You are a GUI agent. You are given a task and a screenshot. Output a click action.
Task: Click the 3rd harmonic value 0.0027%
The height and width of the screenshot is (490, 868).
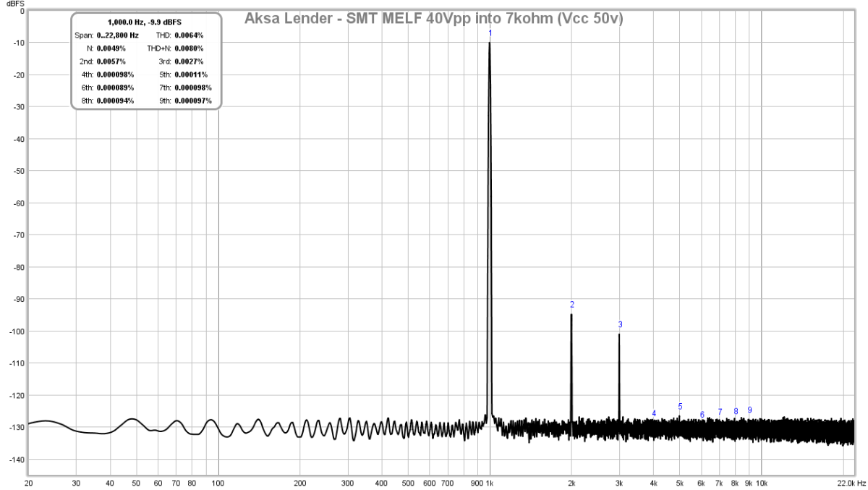[x=189, y=62]
